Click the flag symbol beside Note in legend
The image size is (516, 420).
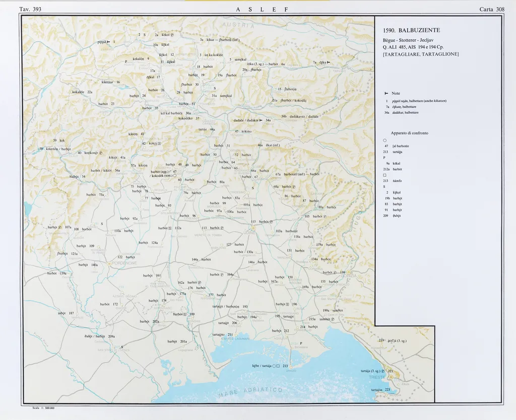(386, 93)
